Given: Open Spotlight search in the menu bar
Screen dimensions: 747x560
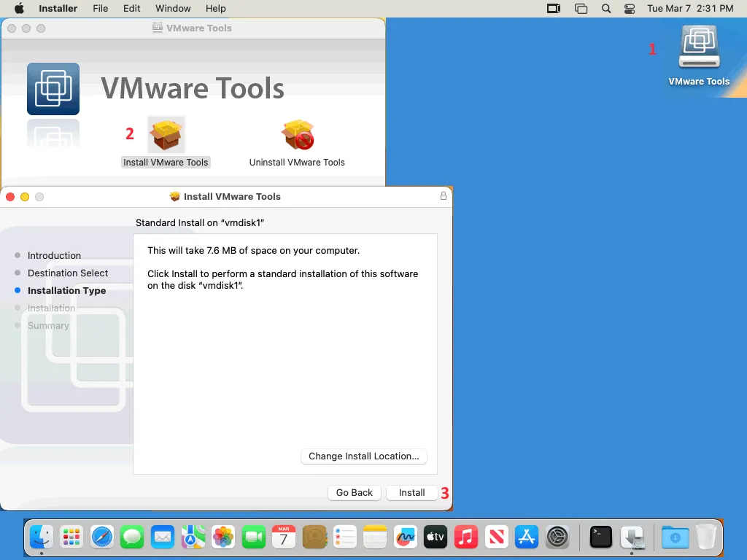Looking at the screenshot, I should coord(606,9).
